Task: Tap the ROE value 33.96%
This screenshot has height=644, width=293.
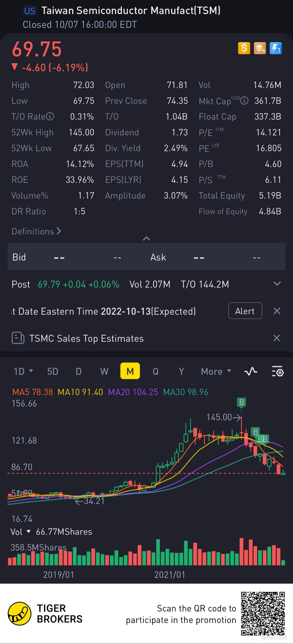Action: coord(80,180)
